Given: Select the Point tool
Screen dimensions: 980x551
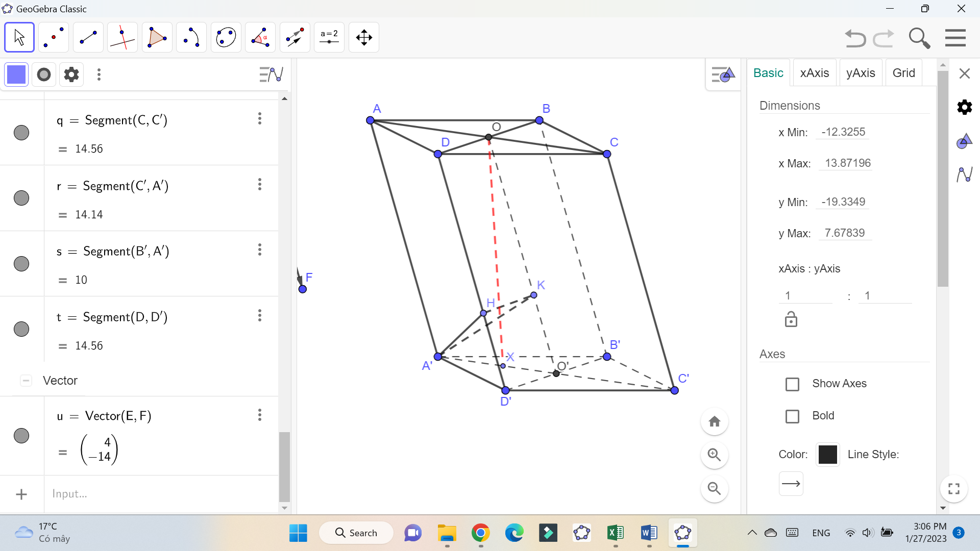Looking at the screenshot, I should [54, 37].
